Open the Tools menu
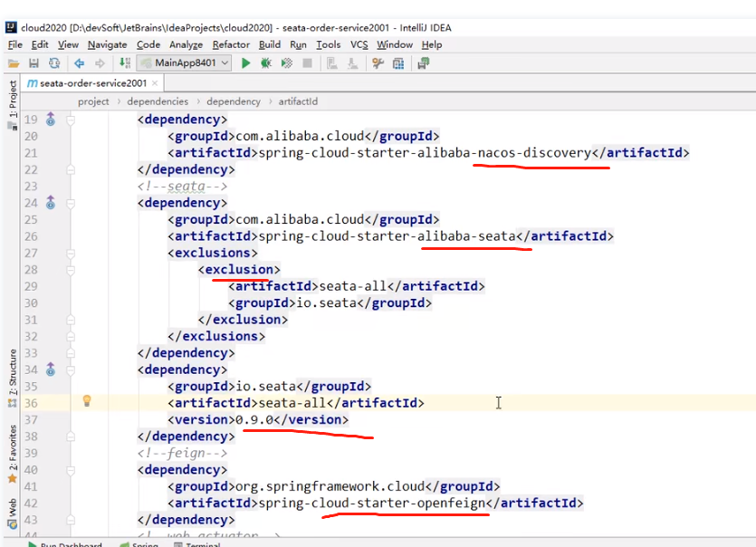 (x=329, y=44)
